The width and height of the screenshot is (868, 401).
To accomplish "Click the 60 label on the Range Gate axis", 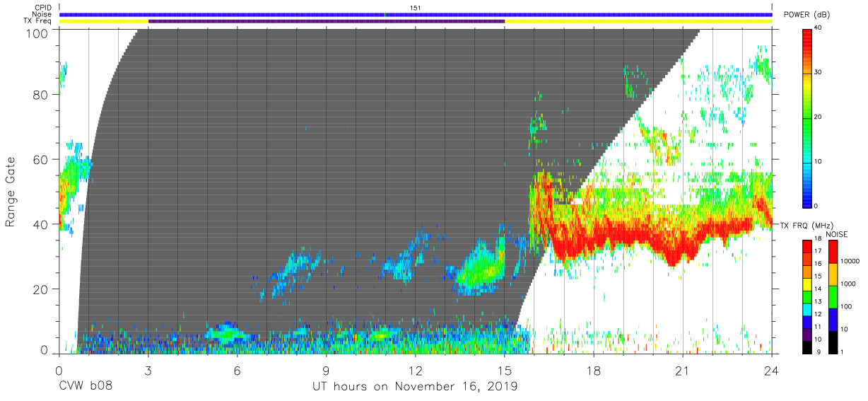I will pos(41,160).
